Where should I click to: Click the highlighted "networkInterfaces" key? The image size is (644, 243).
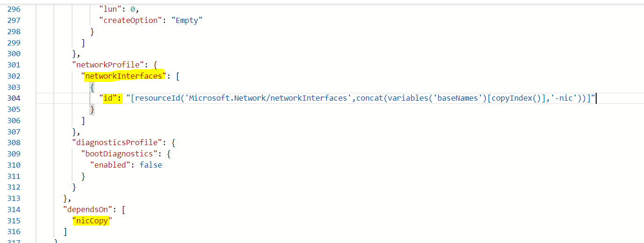pos(124,76)
